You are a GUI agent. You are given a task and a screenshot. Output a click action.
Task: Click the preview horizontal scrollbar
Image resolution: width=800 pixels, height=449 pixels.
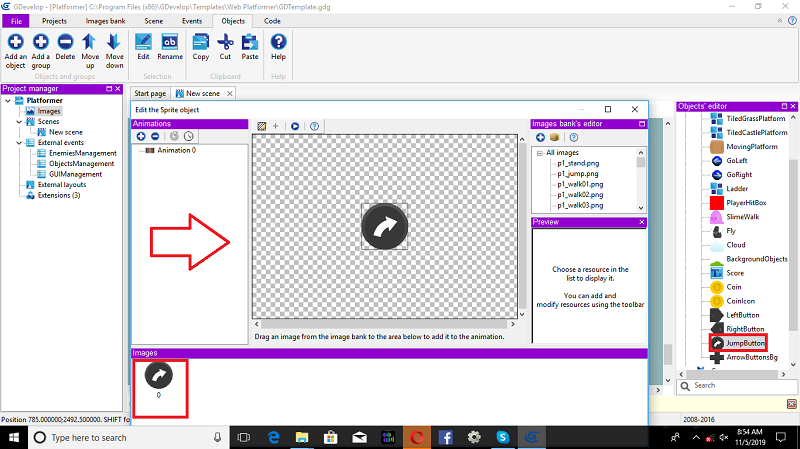coord(385,325)
